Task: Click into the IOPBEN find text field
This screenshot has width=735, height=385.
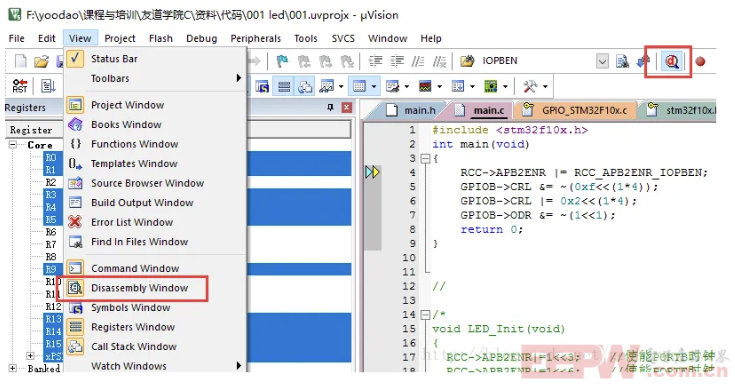Action: [537, 61]
